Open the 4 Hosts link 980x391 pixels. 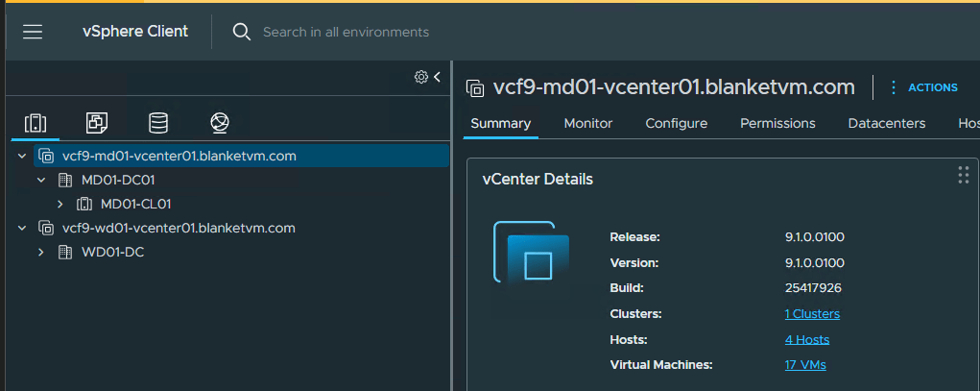(807, 340)
